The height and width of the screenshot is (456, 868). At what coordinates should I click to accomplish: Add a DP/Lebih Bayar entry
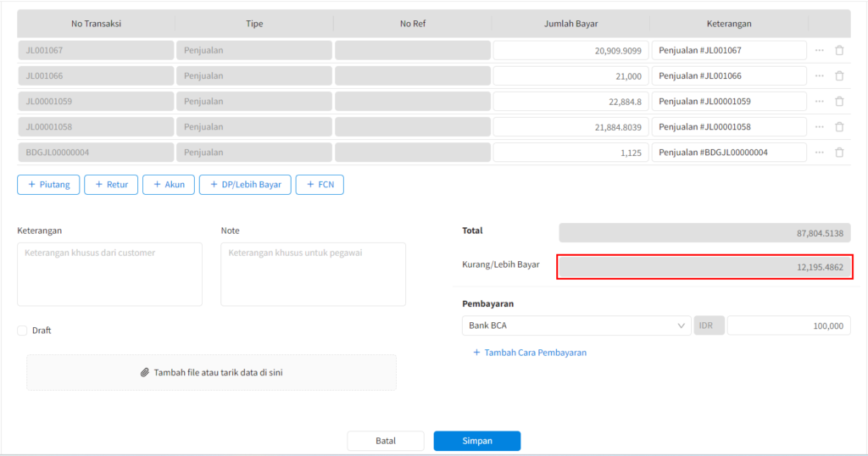pyautogui.click(x=245, y=185)
